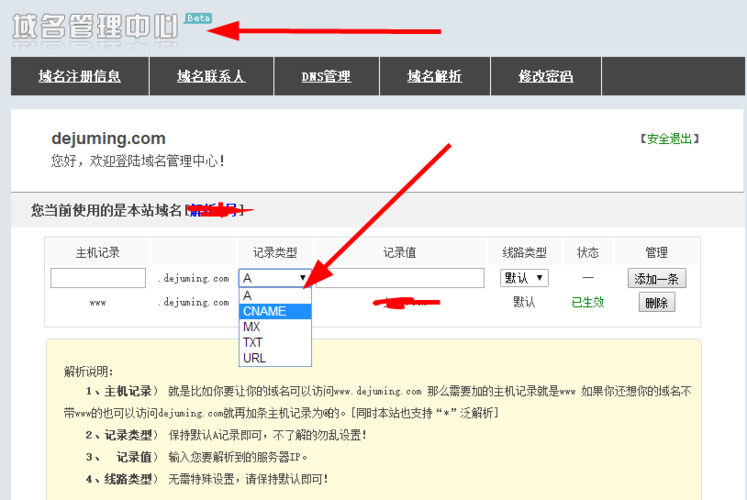Go to DNS管理 tab
Image resolution: width=747 pixels, height=500 pixels.
click(326, 76)
